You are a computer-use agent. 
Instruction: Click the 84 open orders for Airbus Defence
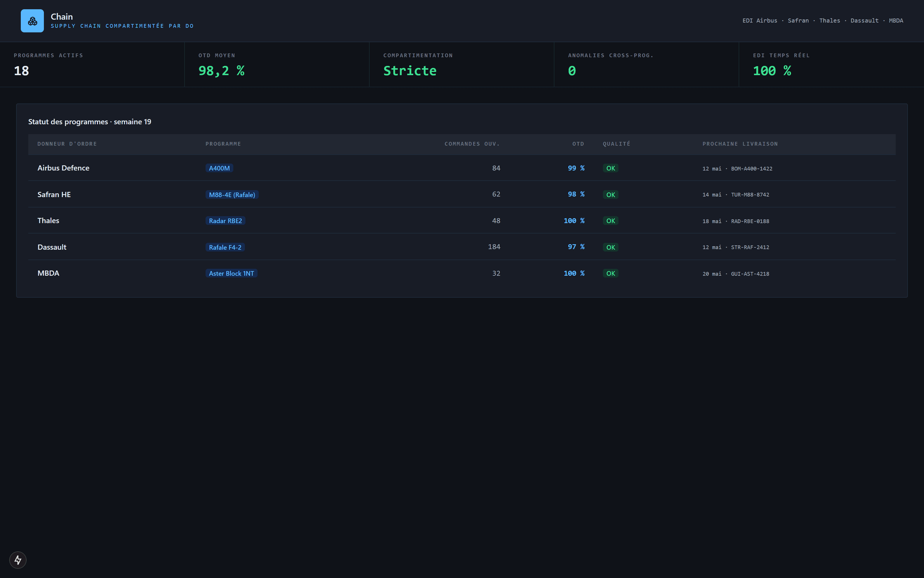click(x=496, y=168)
